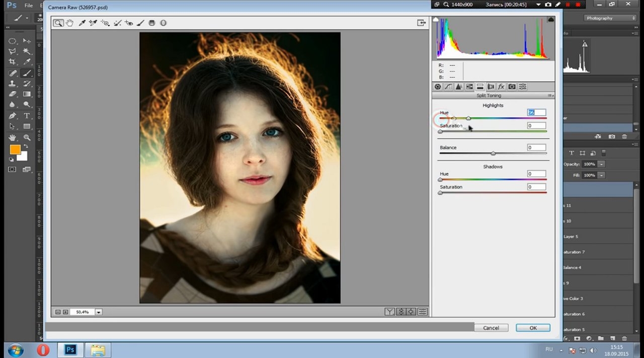
Task: Click the orange foreground color swatch
Action: coord(15,150)
